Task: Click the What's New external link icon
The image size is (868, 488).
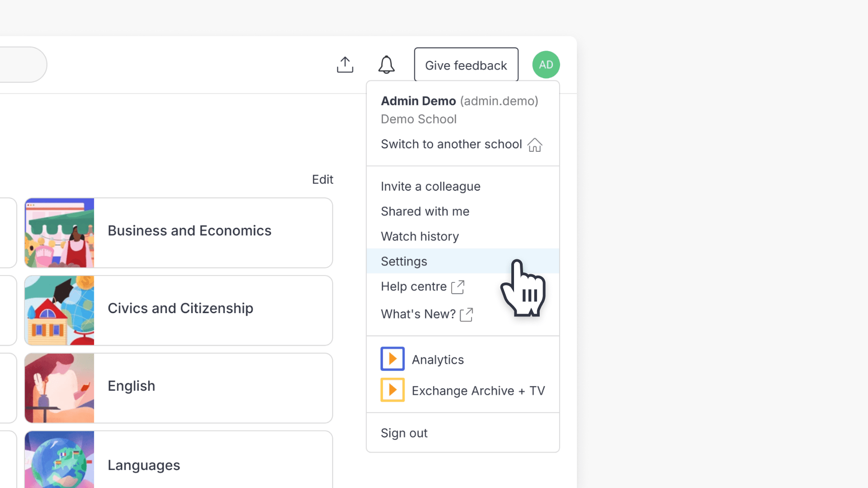Action: (466, 314)
